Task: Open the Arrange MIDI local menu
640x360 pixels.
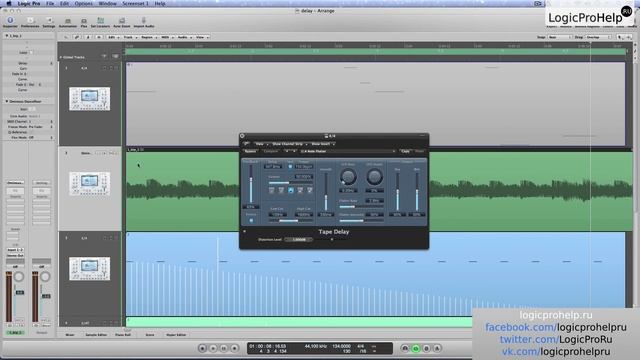Action: [167, 37]
